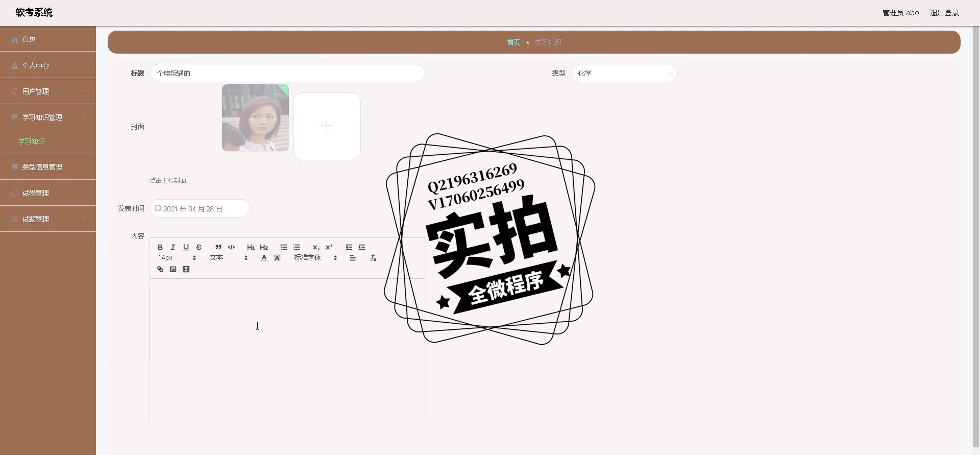Toggle underline formatting in editor toolbar
This screenshot has height=455, width=980.
(x=186, y=247)
